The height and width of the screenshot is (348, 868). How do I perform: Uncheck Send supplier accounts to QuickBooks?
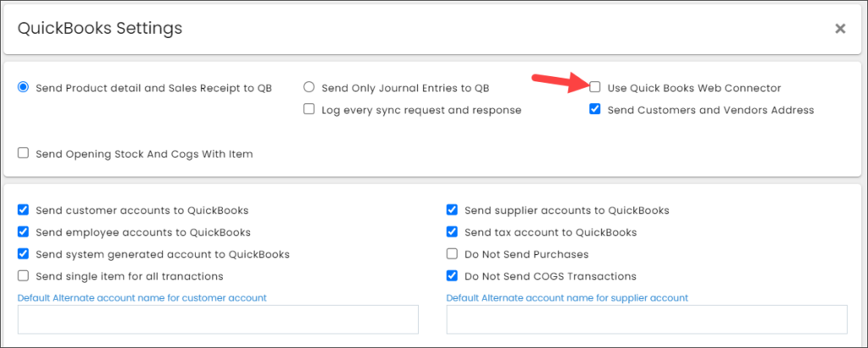coord(453,210)
